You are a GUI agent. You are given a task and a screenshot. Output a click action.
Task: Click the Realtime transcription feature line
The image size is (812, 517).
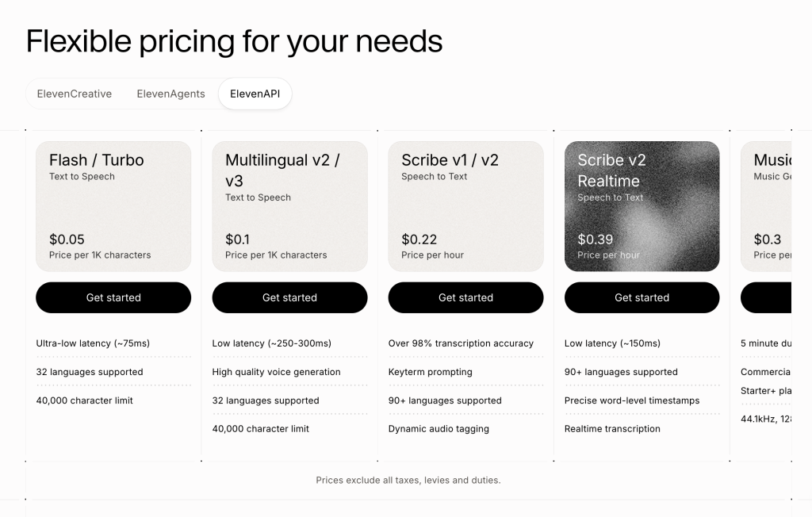(612, 429)
